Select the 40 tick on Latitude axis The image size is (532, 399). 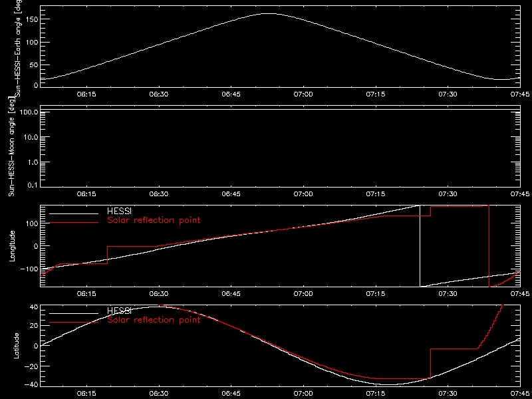point(33,307)
